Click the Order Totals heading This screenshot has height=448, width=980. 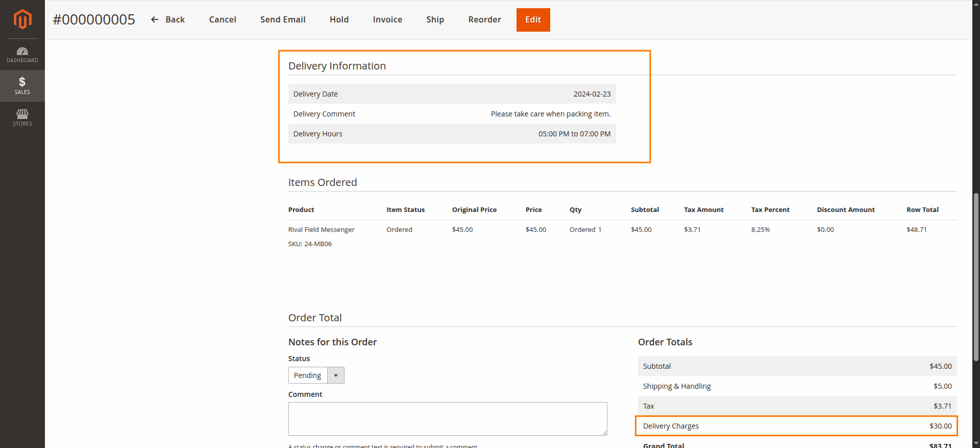tap(665, 342)
